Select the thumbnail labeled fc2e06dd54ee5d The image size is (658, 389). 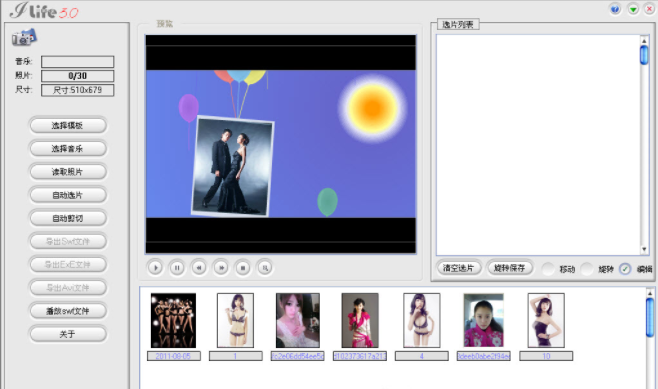pos(298,320)
